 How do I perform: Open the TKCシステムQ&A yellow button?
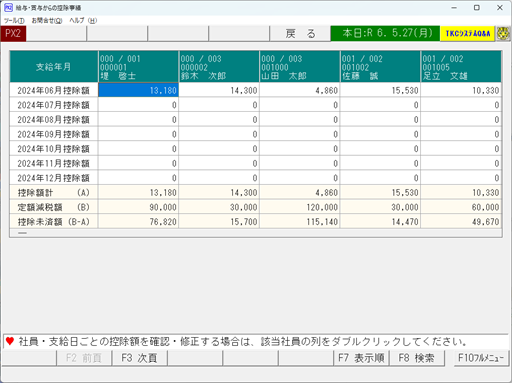click(x=467, y=33)
